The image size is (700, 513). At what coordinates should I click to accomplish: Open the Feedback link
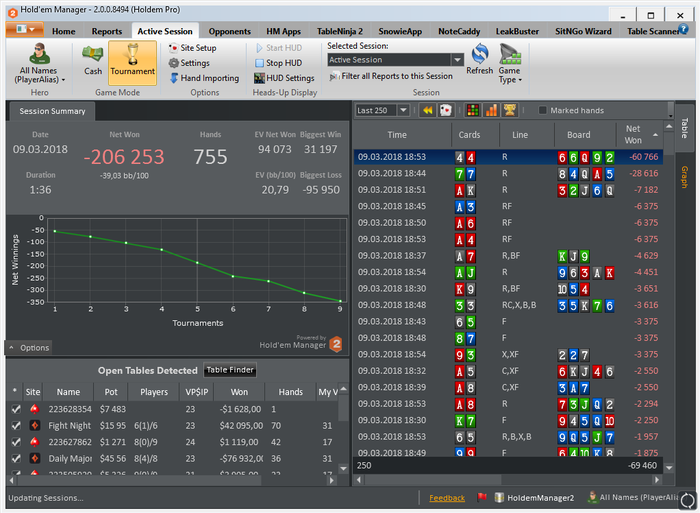coord(447,498)
